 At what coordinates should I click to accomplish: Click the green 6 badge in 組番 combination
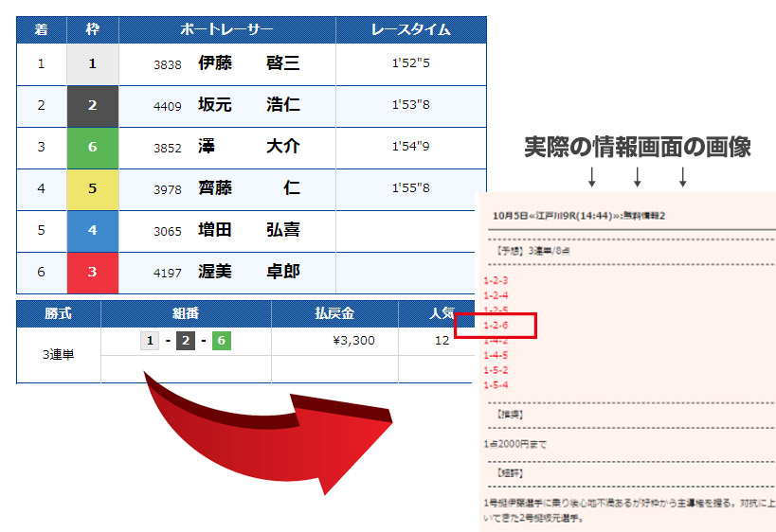[221, 341]
